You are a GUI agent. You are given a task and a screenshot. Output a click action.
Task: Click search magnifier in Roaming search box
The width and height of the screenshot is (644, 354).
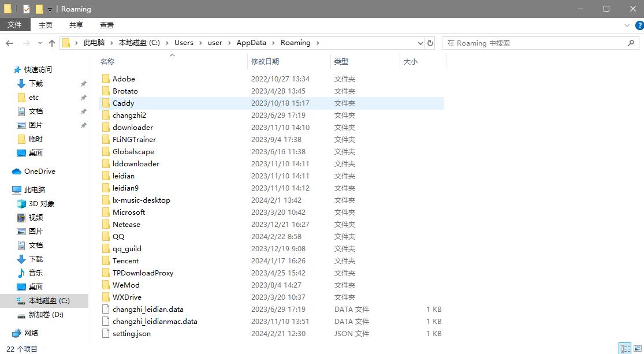(x=631, y=43)
